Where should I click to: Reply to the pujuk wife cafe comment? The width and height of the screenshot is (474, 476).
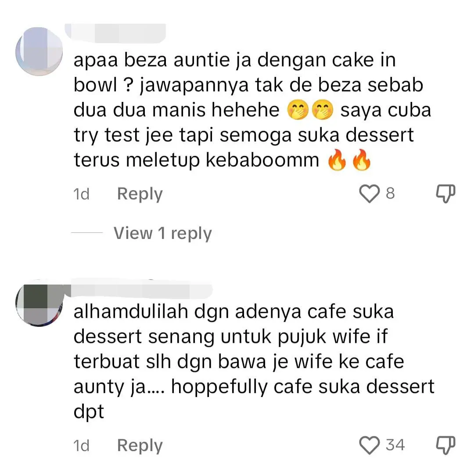[x=140, y=446]
